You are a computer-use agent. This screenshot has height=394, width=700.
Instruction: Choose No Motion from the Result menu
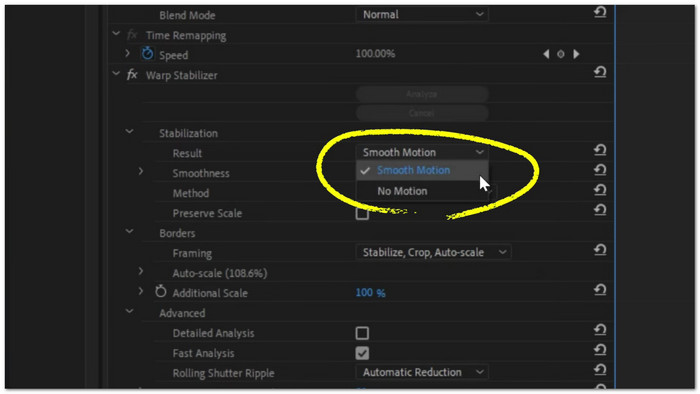[x=422, y=191]
